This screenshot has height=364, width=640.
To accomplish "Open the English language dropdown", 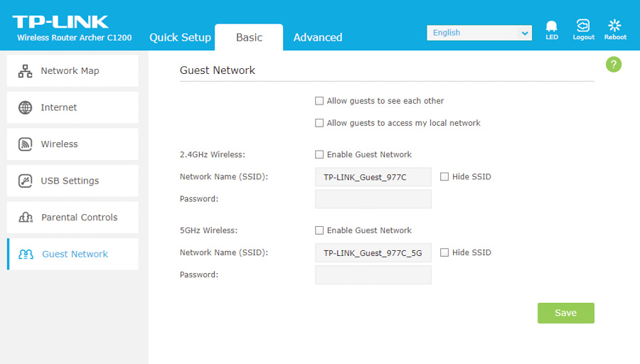I will point(479,33).
